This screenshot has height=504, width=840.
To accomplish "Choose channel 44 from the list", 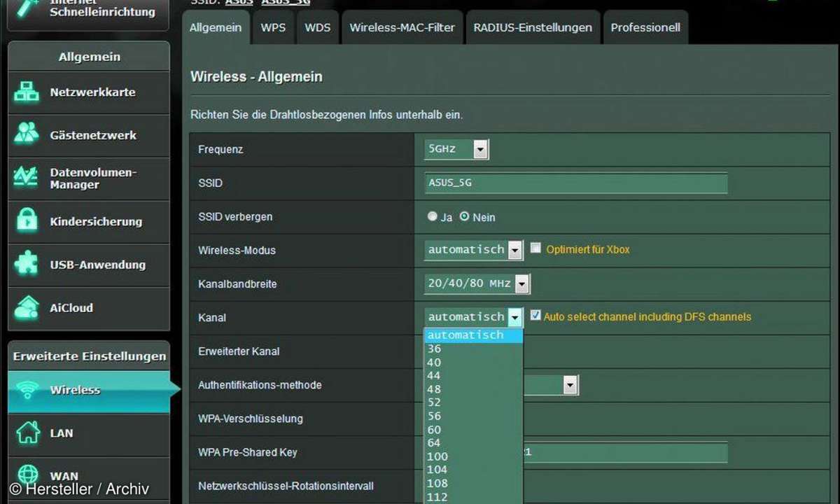I will [473, 376].
